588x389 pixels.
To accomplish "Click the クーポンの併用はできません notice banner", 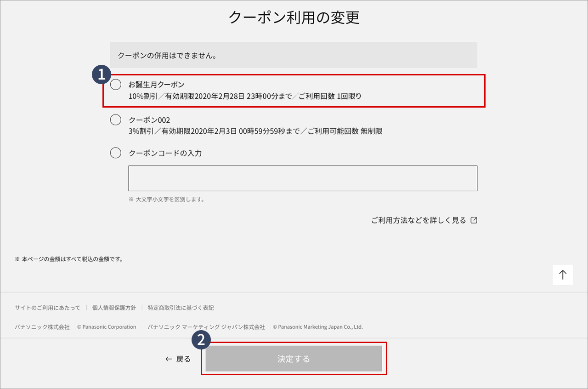I will (x=293, y=55).
